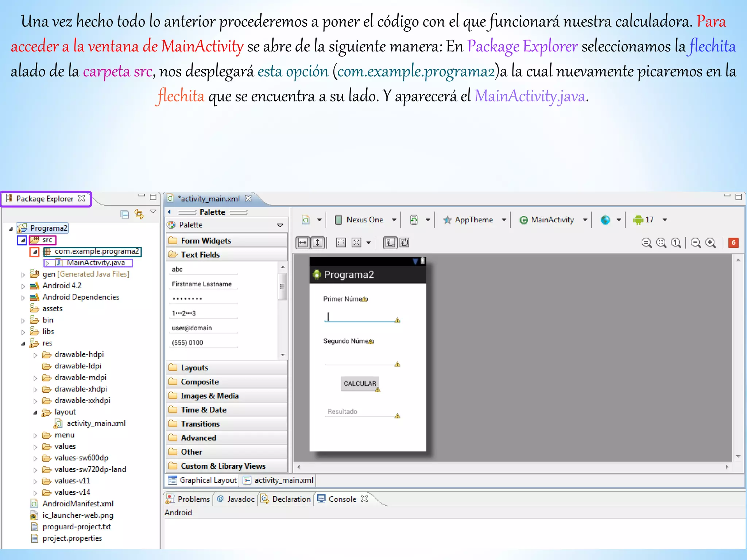Open the Time & Date palette category
The height and width of the screenshot is (560, 747).
(227, 410)
